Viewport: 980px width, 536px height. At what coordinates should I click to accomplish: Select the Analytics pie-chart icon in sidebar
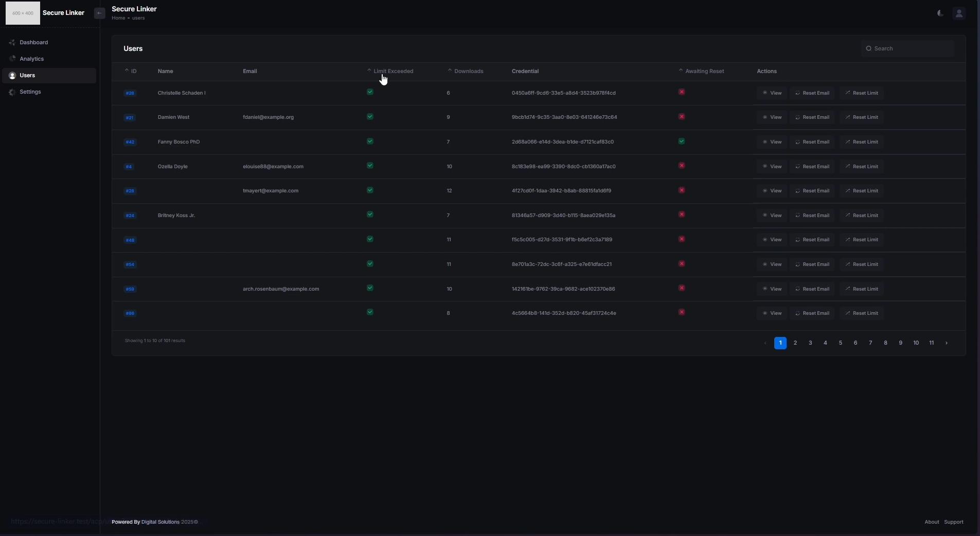click(x=12, y=59)
